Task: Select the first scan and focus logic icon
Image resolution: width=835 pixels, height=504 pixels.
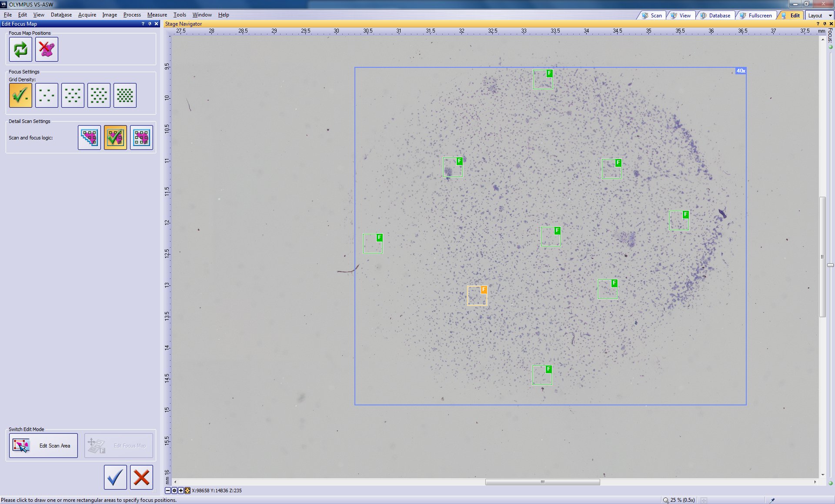Action: (89, 138)
